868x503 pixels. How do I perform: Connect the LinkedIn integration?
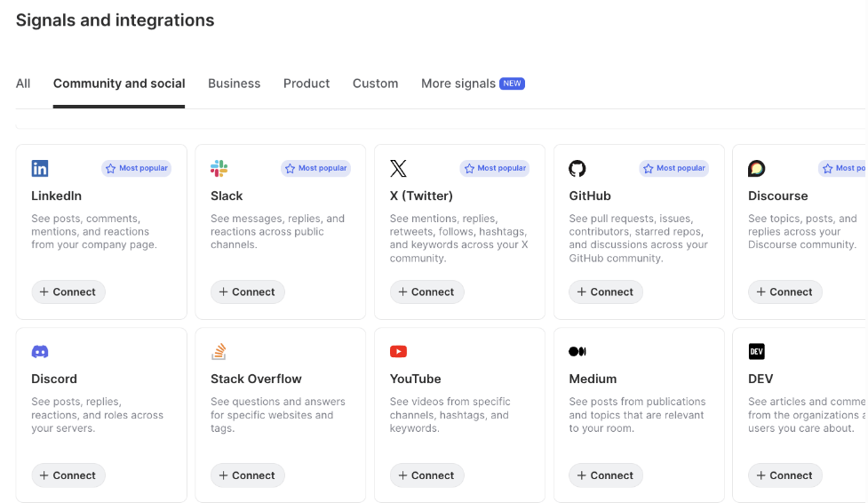tap(68, 292)
